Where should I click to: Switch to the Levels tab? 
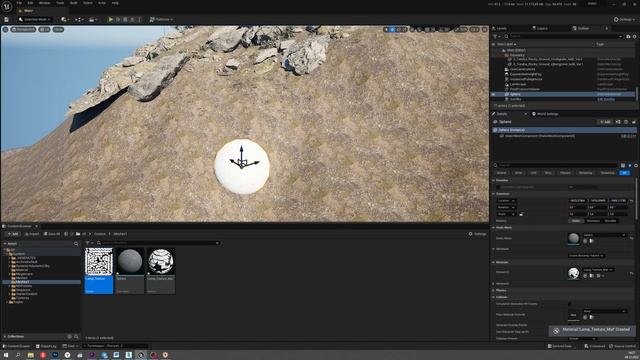coord(500,28)
